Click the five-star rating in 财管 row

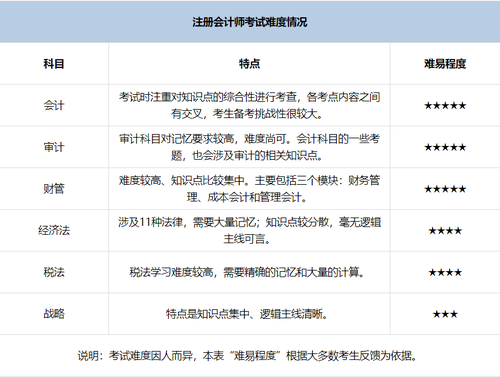coord(445,189)
